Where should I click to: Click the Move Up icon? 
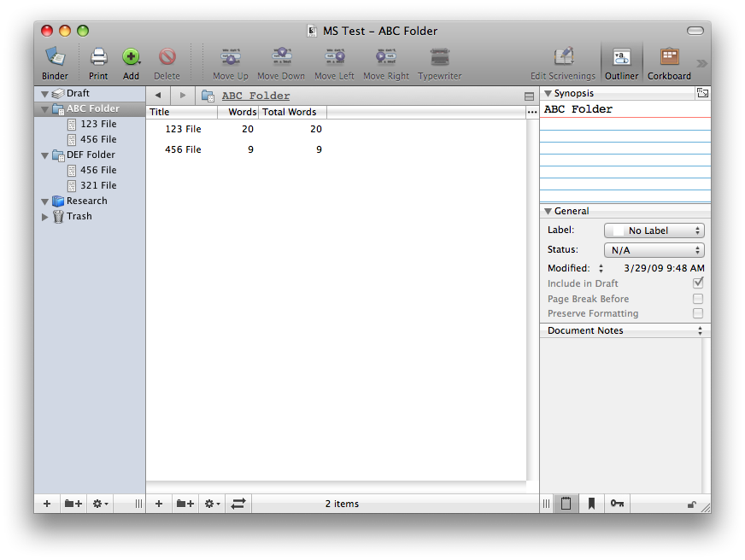pos(231,56)
